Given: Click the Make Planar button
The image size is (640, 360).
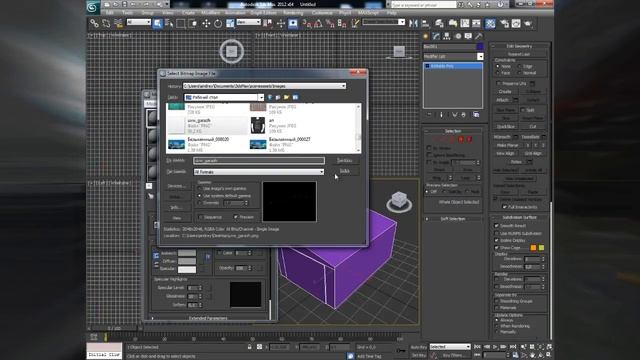Looking at the screenshot, I should tap(507, 146).
